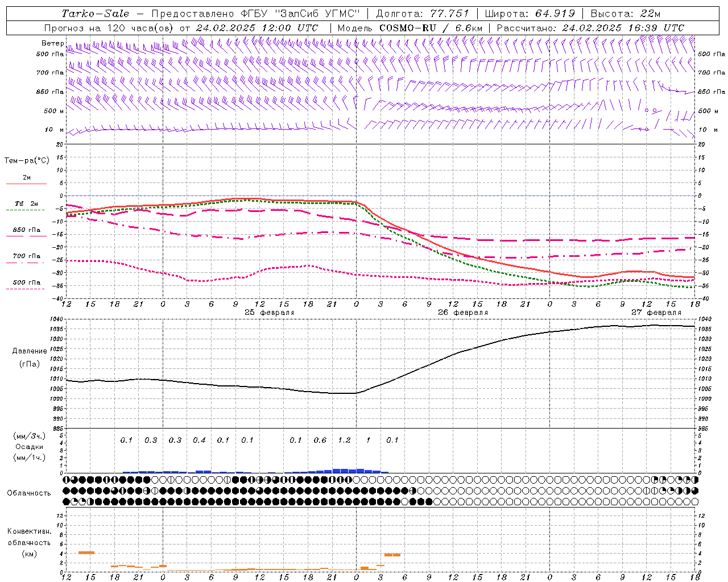
Task: Click the Тем-ра(°C) temperature panel label
Action: click(27, 161)
